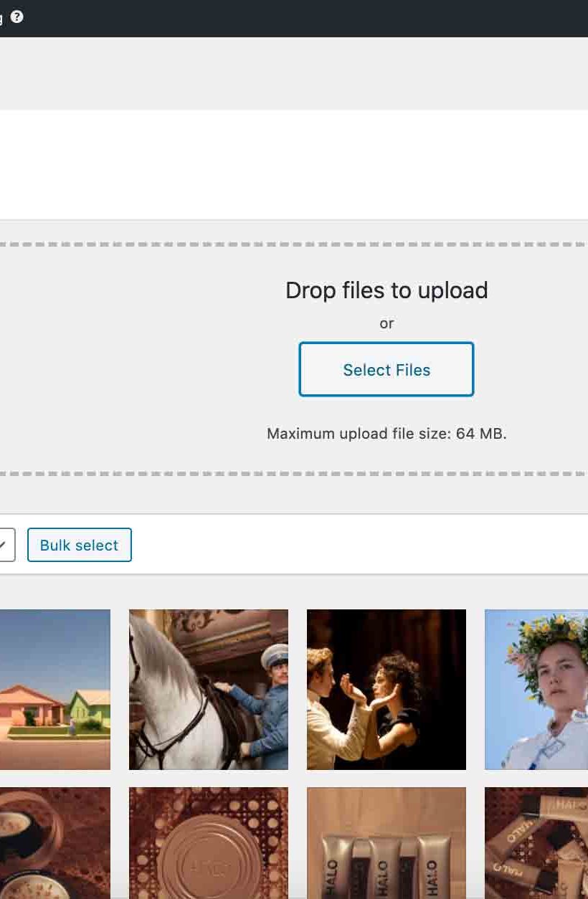Click the Bulk select button
Viewport: 588px width, 899px height.
[80, 545]
